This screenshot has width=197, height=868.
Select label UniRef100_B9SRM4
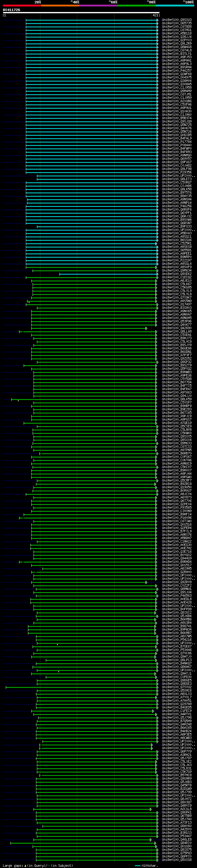[177, 67]
